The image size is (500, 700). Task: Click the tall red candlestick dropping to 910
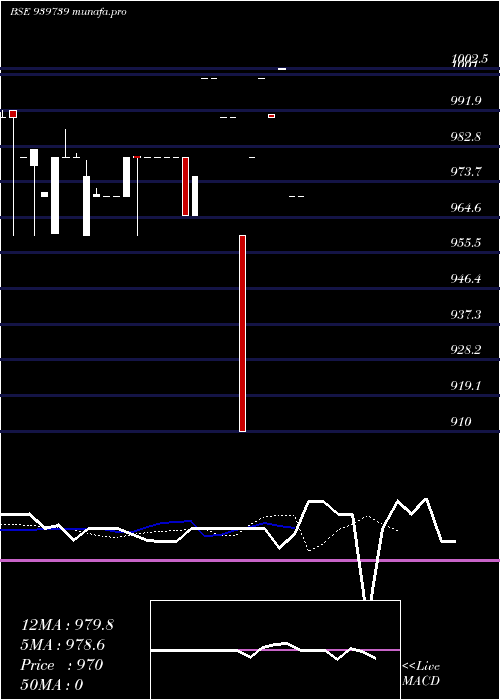point(242,333)
